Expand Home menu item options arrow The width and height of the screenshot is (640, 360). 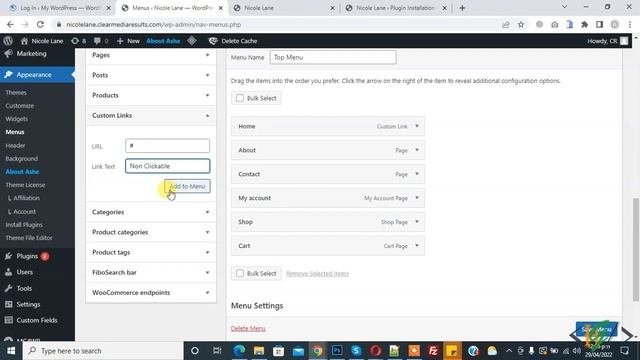pos(417,126)
